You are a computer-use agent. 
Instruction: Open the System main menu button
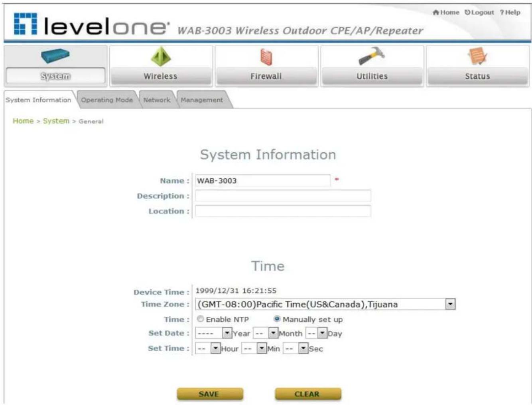55,76
